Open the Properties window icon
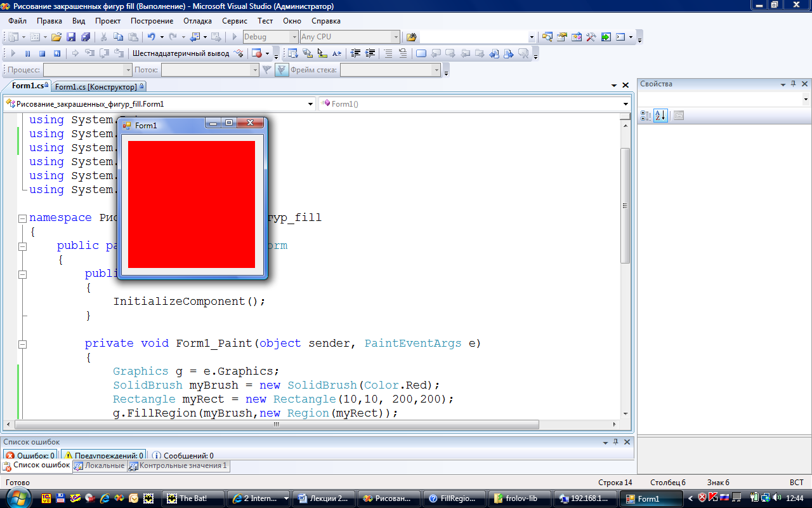 pyautogui.click(x=562, y=37)
